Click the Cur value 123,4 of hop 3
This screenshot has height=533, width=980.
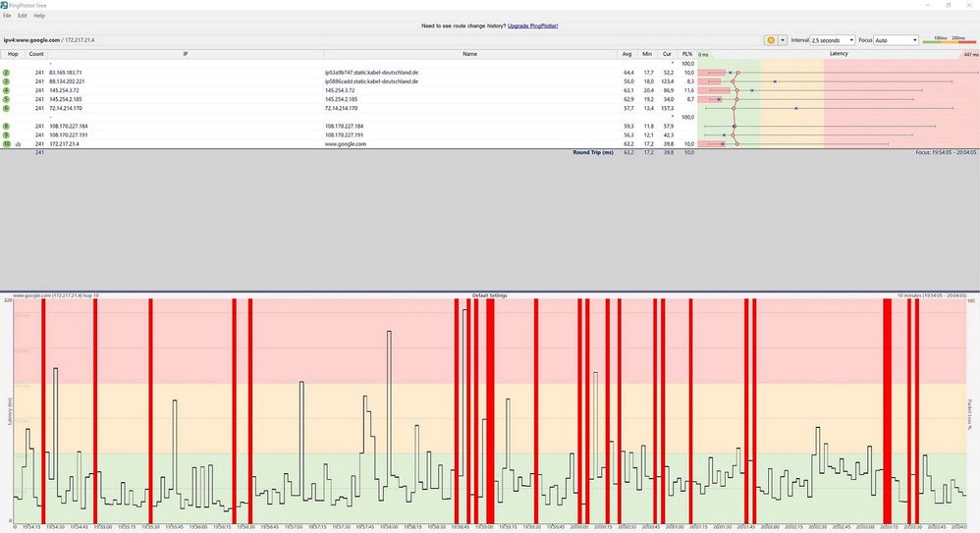(x=667, y=81)
